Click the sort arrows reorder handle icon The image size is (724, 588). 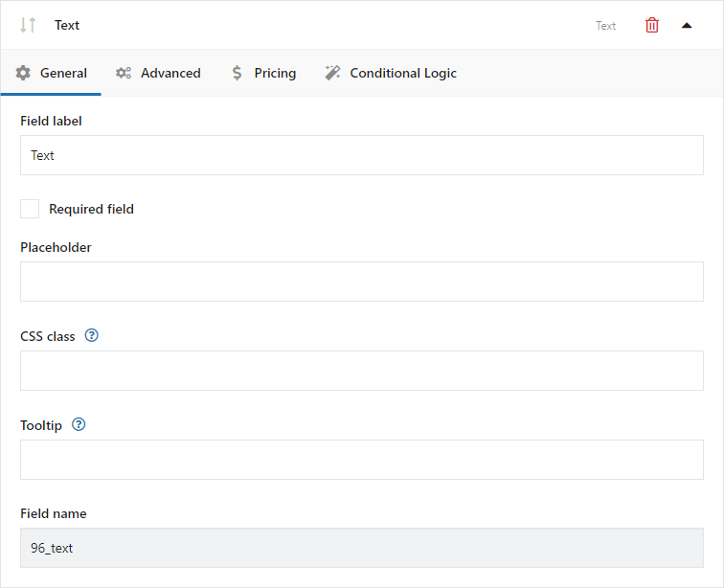click(x=28, y=25)
